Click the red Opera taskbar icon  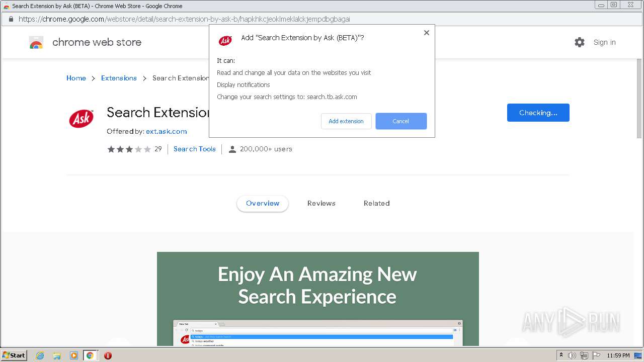(108, 355)
